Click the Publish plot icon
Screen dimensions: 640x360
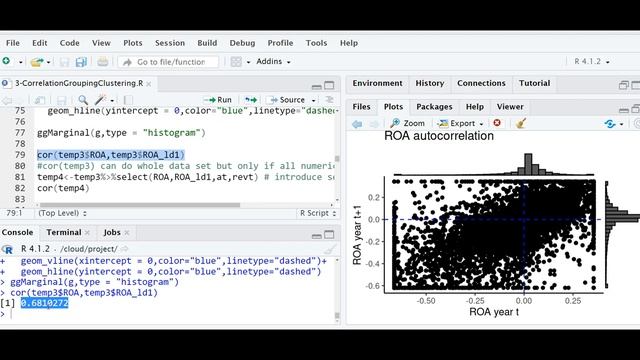(x=610, y=123)
